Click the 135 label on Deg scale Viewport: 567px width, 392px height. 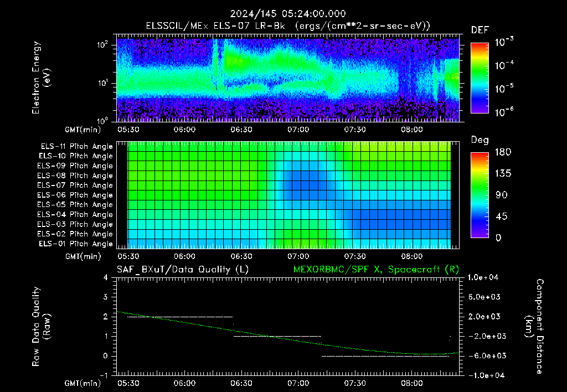[503, 173]
